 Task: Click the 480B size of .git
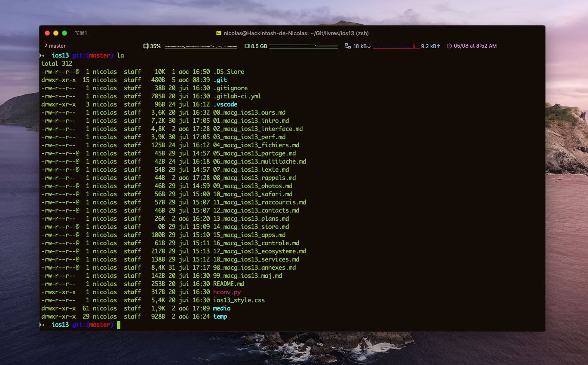(158, 80)
